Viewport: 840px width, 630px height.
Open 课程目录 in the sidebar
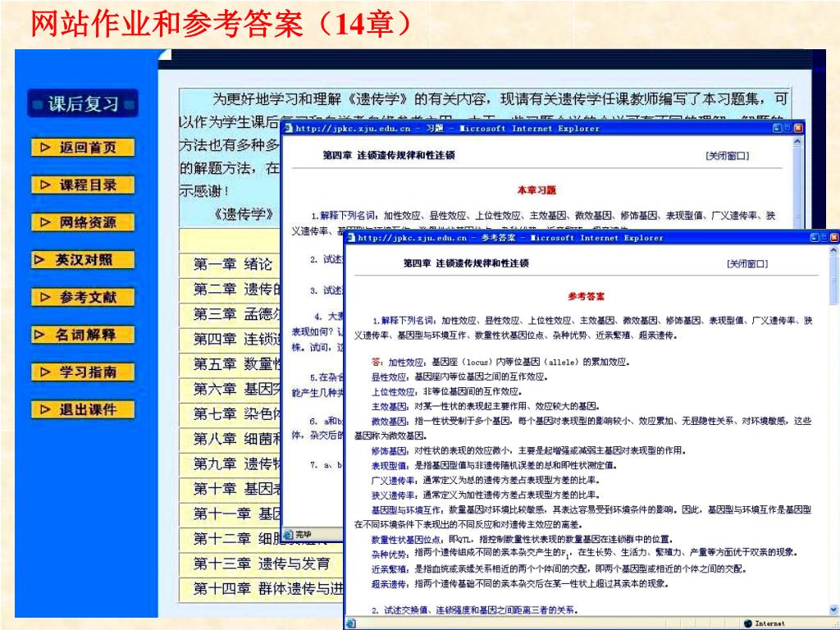click(83, 185)
